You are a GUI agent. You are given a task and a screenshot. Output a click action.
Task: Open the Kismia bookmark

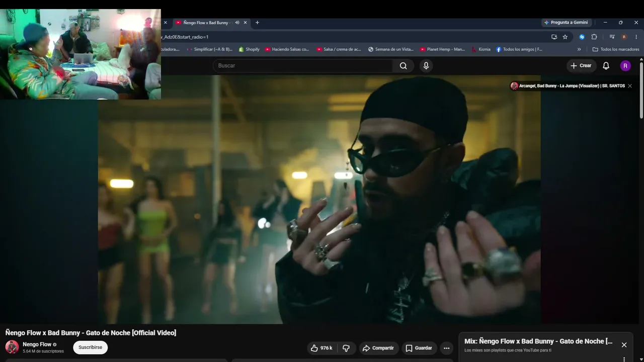point(481,49)
